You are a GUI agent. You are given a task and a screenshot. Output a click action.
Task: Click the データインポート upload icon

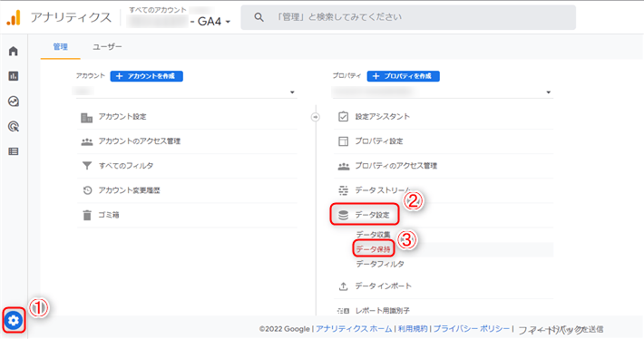coord(343,286)
